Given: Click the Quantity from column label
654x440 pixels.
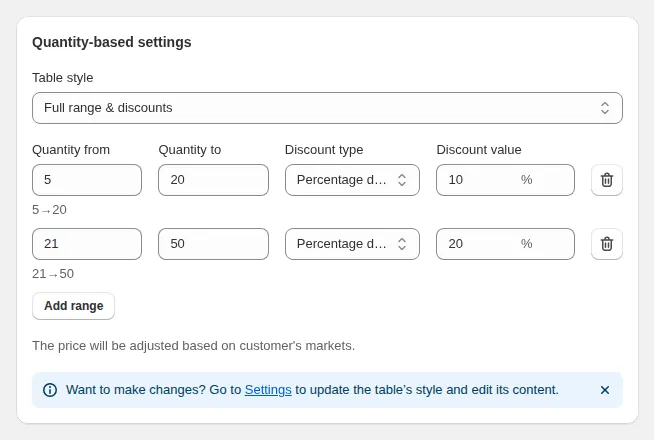Looking at the screenshot, I should 71,150.
